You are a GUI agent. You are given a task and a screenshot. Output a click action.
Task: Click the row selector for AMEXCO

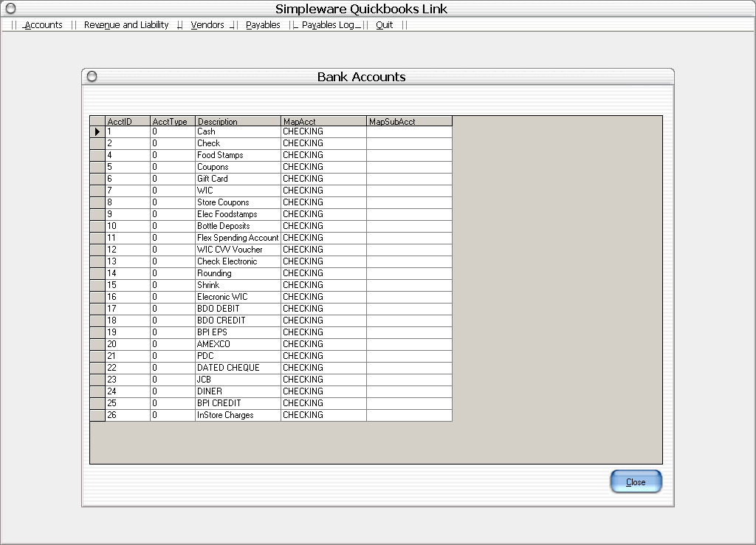[x=97, y=344]
